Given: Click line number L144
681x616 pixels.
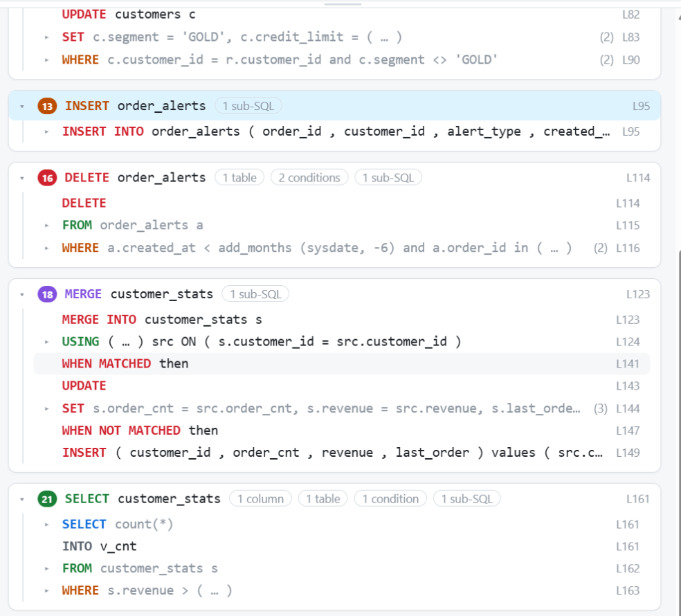Looking at the screenshot, I should (628, 409).
